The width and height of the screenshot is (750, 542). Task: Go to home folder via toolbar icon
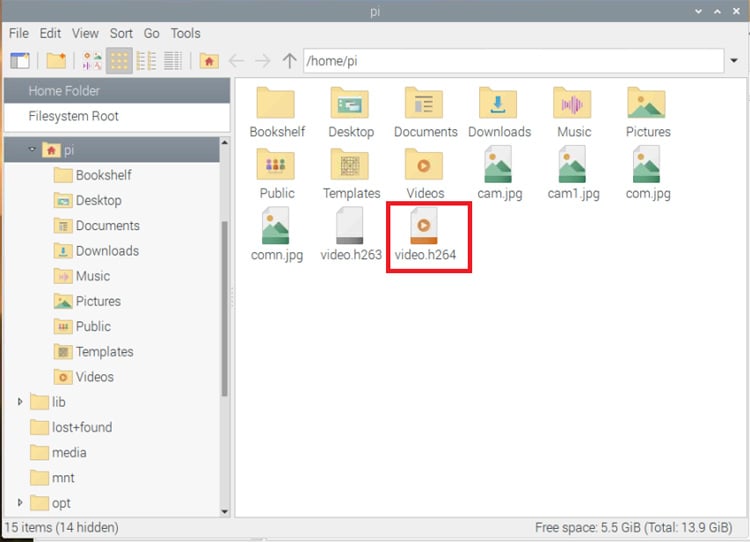pos(208,61)
